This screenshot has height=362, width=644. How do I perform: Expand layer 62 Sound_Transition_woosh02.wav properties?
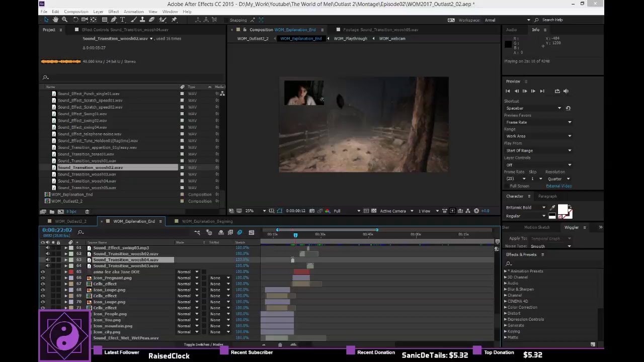click(66, 254)
